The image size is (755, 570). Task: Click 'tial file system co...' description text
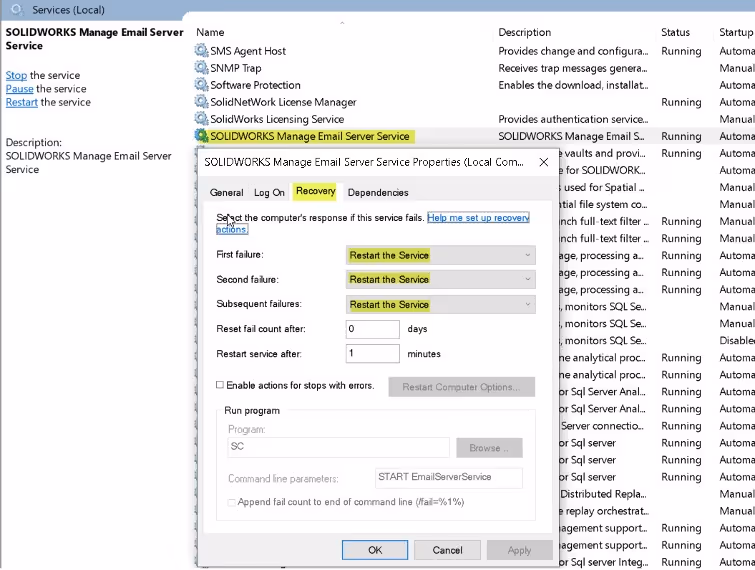click(x=604, y=204)
